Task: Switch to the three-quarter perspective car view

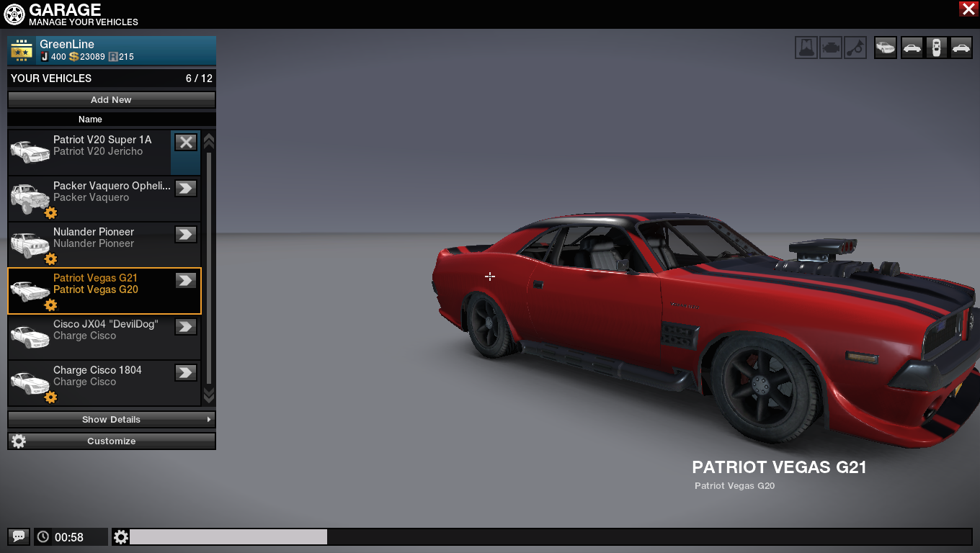Action: click(x=886, y=48)
